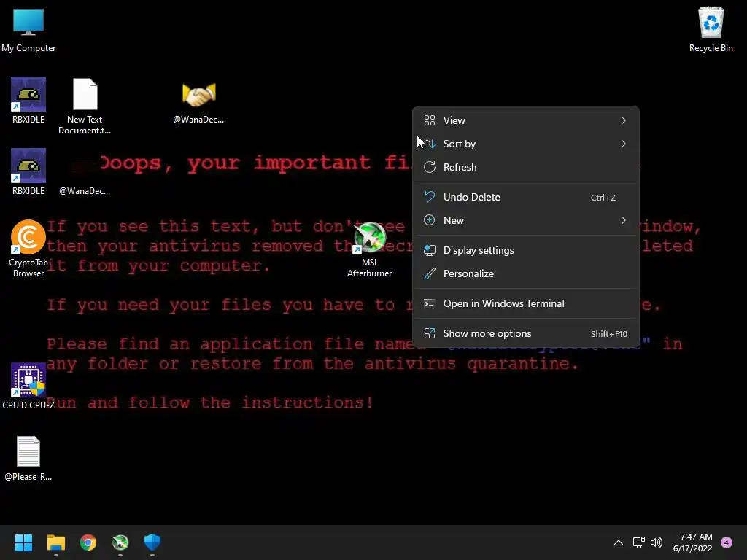Select the @Please_R... text file icon
The height and width of the screenshot is (560, 747).
(x=28, y=459)
